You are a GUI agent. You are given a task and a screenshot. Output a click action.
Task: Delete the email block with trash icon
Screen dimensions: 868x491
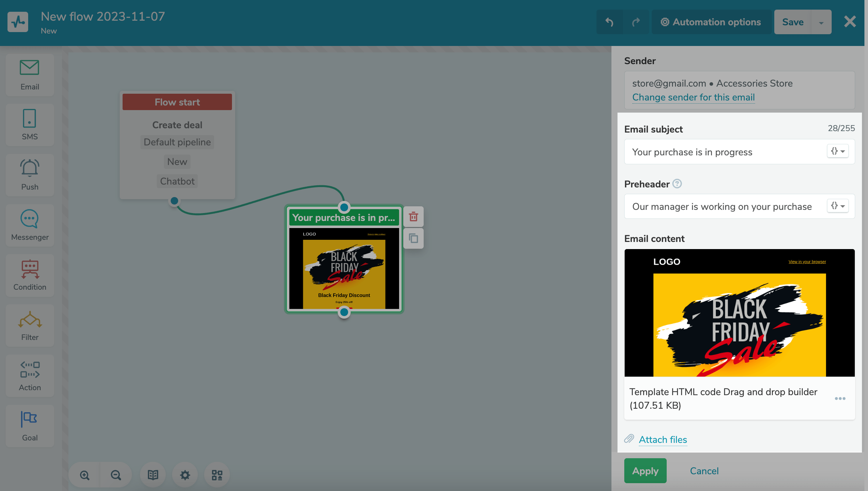pos(413,217)
